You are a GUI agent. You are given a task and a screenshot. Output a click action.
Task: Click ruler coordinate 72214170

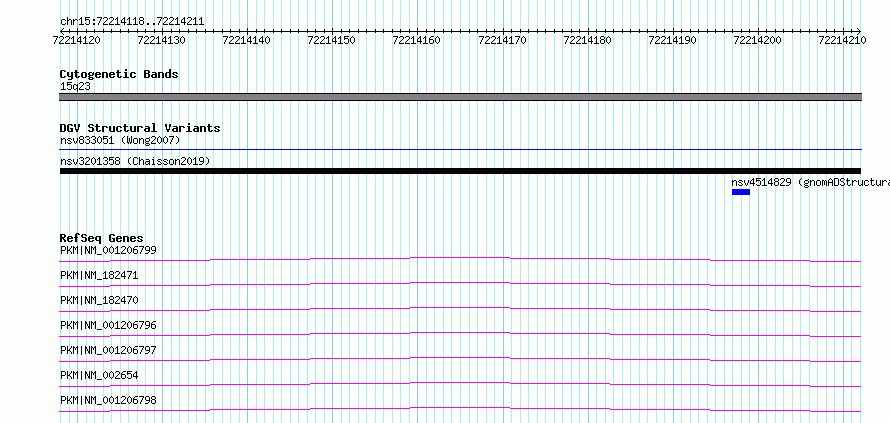pyautogui.click(x=502, y=40)
